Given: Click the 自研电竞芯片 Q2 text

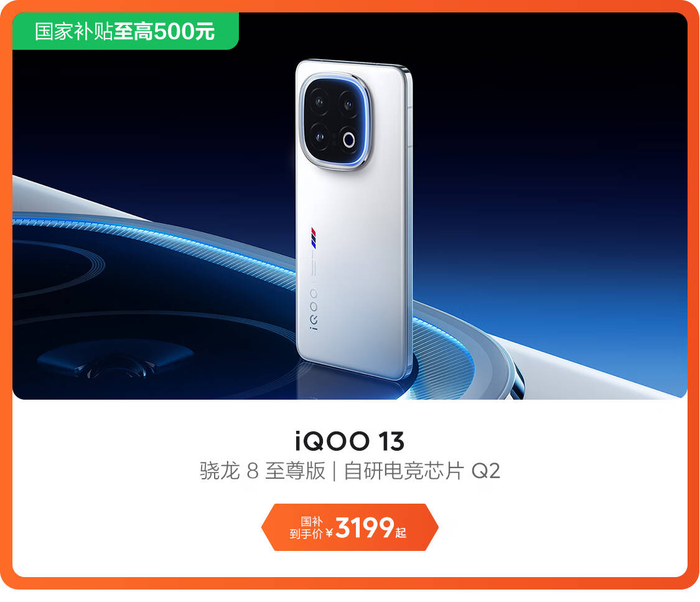Looking at the screenshot, I should point(422,471).
